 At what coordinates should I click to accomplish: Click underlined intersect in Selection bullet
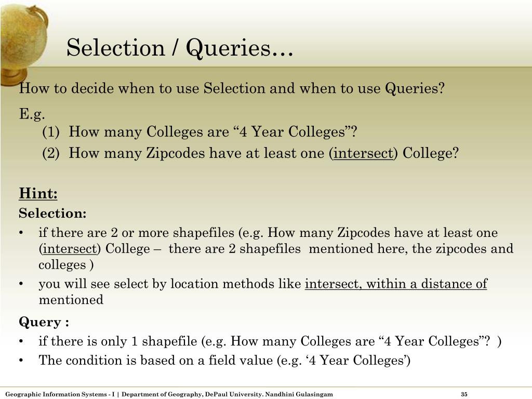pos(70,249)
